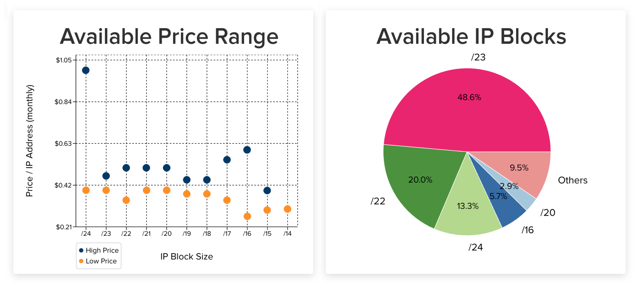Screen dimensions: 644x290
Task: Click the light green /24 pie slice
Action: point(469,211)
